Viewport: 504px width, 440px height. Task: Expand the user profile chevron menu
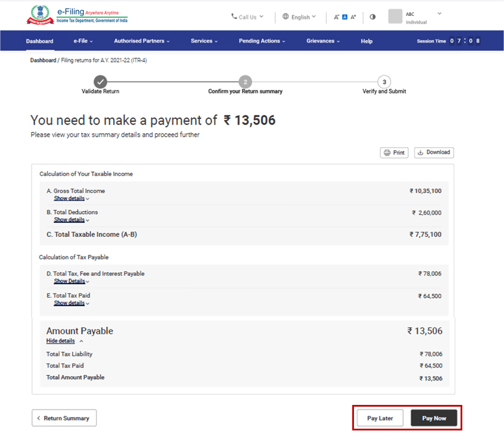439,13
